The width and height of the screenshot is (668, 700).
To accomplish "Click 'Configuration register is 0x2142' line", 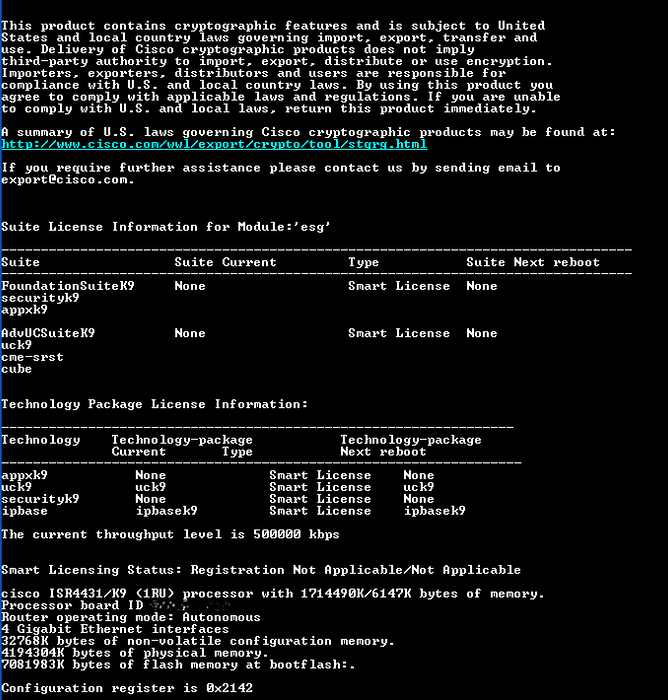I will [127, 688].
